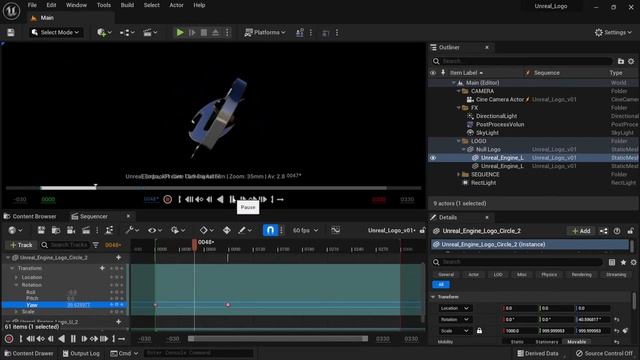
Task: Collapse the FX folder in Outliner
Action: [458, 108]
